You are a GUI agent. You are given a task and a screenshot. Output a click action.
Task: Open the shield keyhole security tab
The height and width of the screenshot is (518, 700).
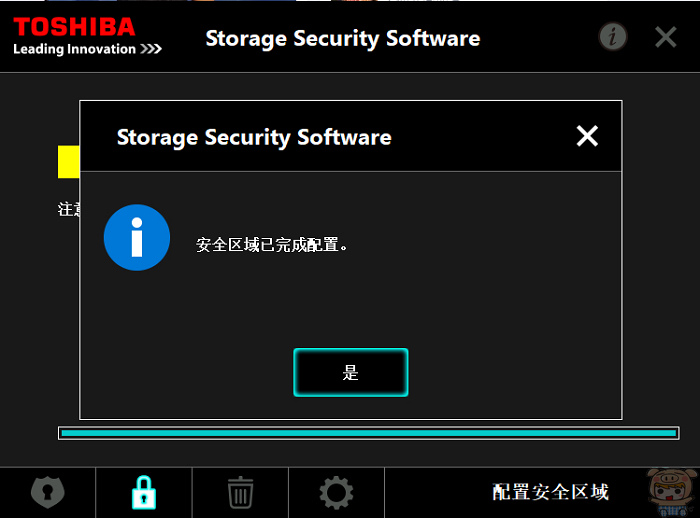click(48, 493)
